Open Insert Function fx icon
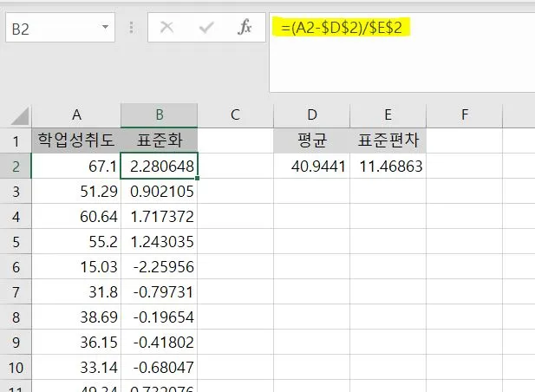This screenshot has height=392, width=535. coord(245,27)
